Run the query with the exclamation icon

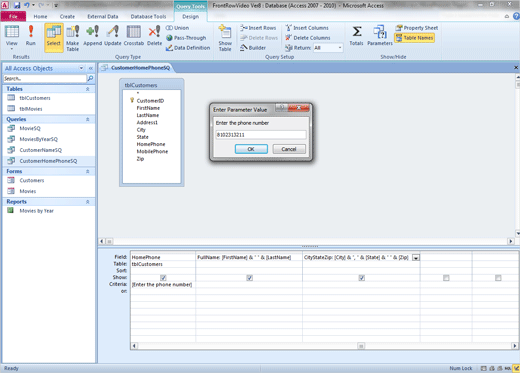[31, 35]
